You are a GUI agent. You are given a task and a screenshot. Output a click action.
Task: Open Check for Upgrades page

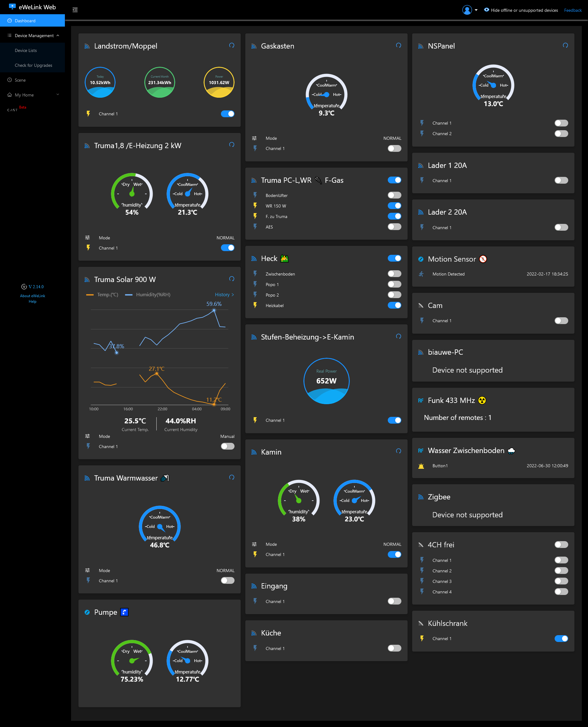[32, 66]
